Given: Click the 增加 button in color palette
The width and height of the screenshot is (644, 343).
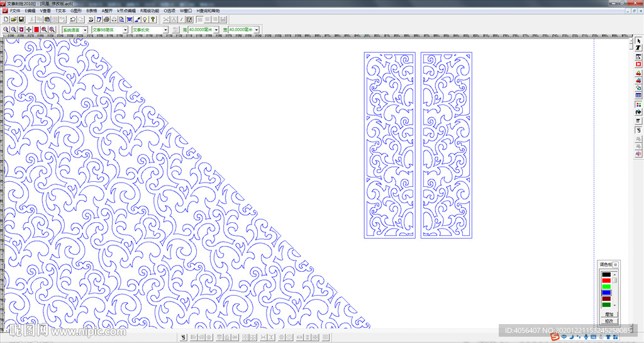Looking at the screenshot, I should click(x=608, y=313).
